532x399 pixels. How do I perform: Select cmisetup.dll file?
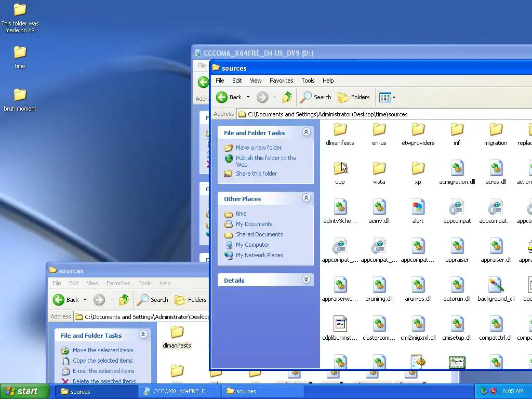coord(457,329)
